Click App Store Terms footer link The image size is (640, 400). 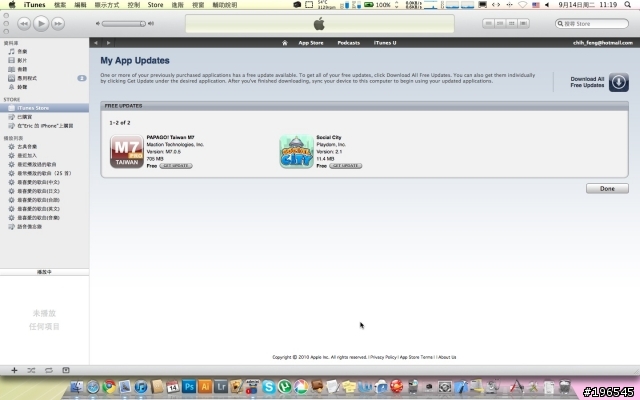pos(416,357)
